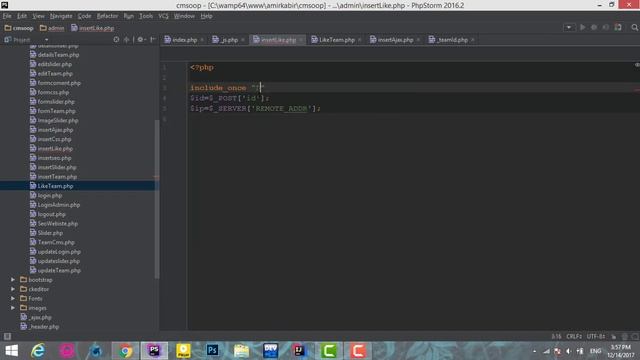This screenshot has width=640, height=360.
Task: Click the Project panel scroll-from-source target icon
Action: 116,40
